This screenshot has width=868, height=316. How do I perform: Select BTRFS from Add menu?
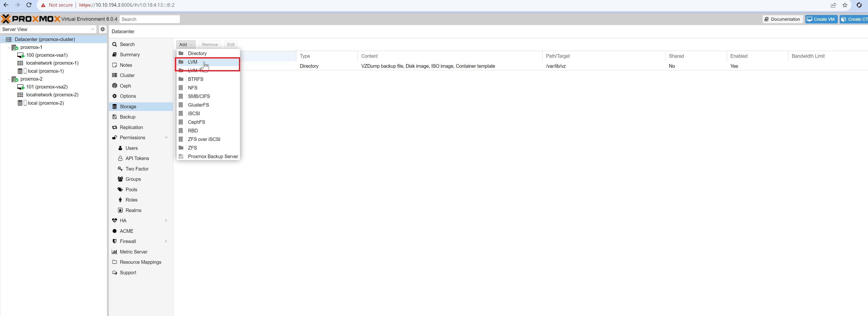[x=208, y=79]
